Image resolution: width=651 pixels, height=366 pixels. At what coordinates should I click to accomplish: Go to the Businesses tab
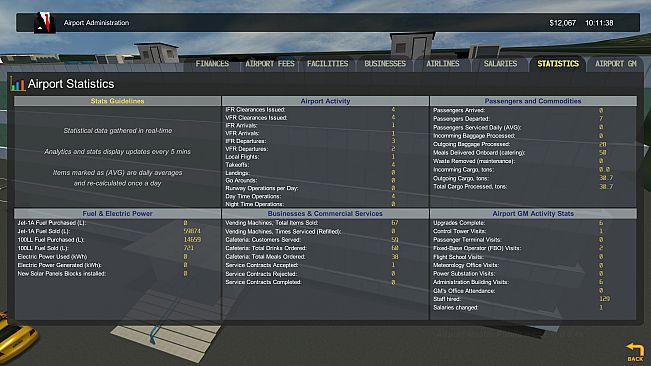pyautogui.click(x=385, y=63)
